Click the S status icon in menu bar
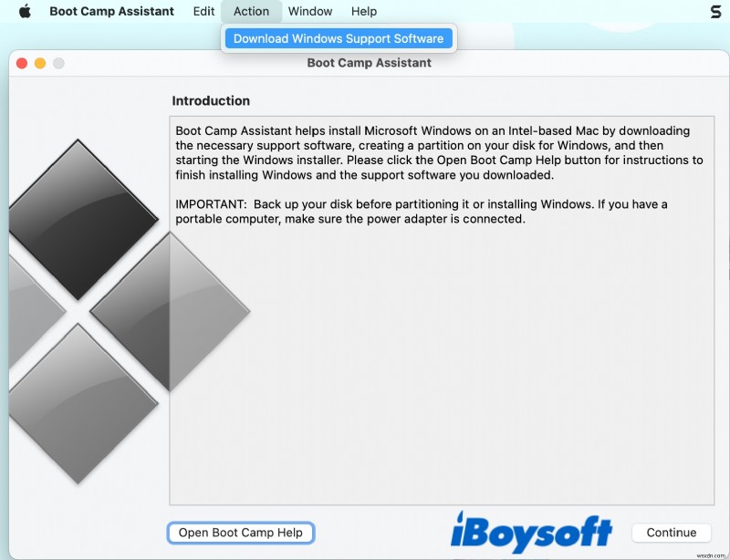 [x=714, y=11]
